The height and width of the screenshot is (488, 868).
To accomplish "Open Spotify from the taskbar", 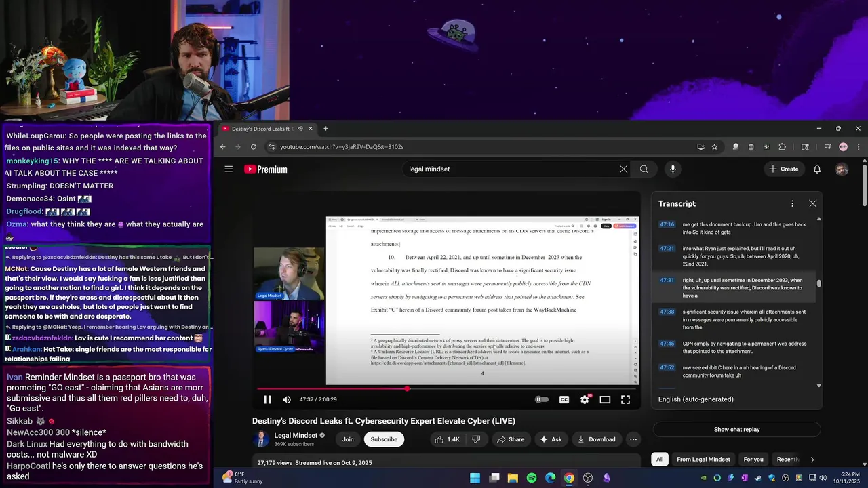I will [532, 478].
